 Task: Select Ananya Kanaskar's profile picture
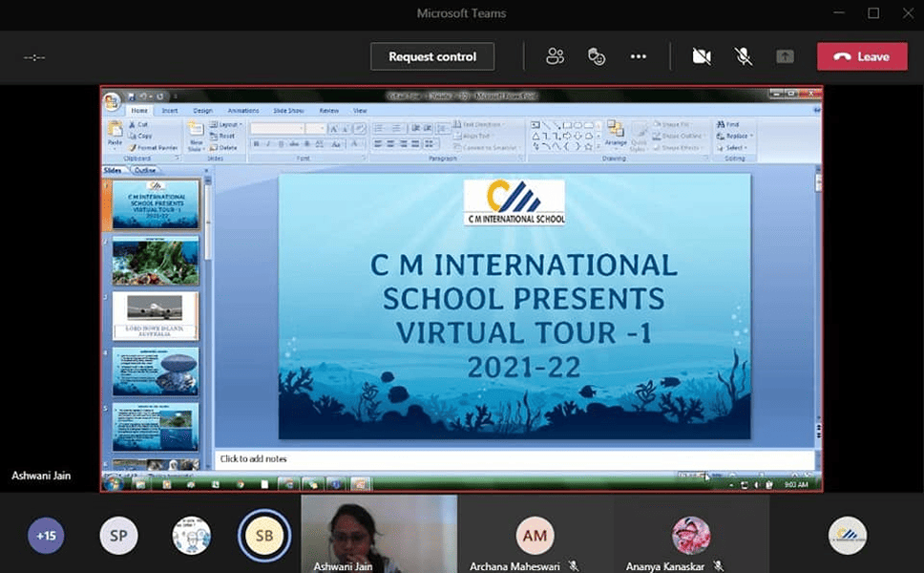click(691, 535)
